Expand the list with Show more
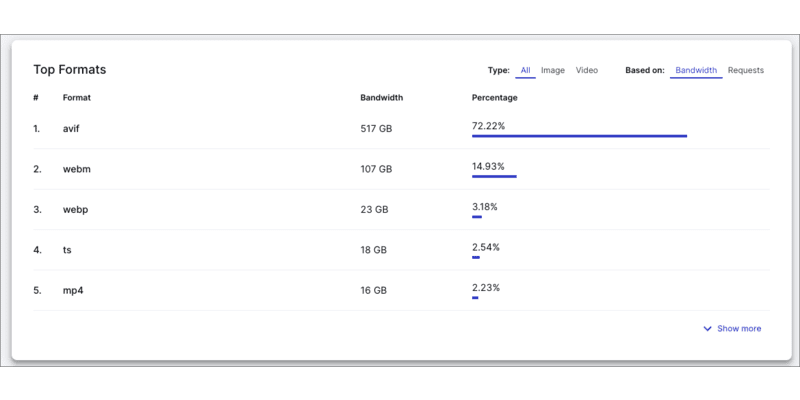This screenshot has width=800, height=400. click(732, 329)
